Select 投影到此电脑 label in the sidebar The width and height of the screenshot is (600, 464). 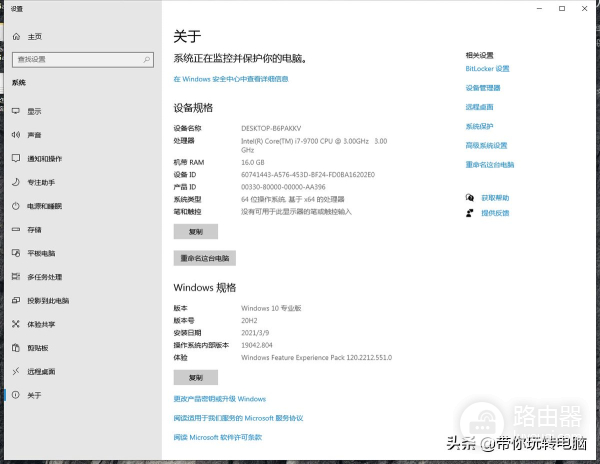point(48,300)
